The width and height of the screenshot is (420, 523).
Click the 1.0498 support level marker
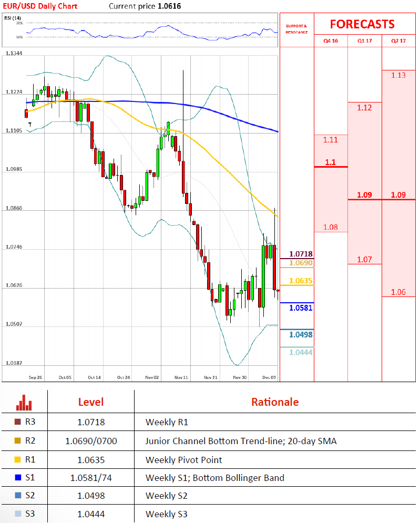tap(301, 334)
